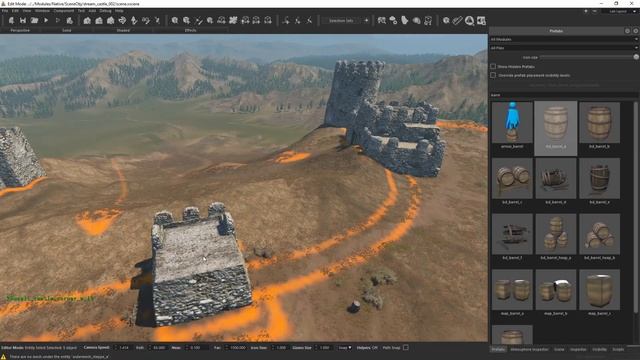Click the first round icon on Prefabs header

627,31
